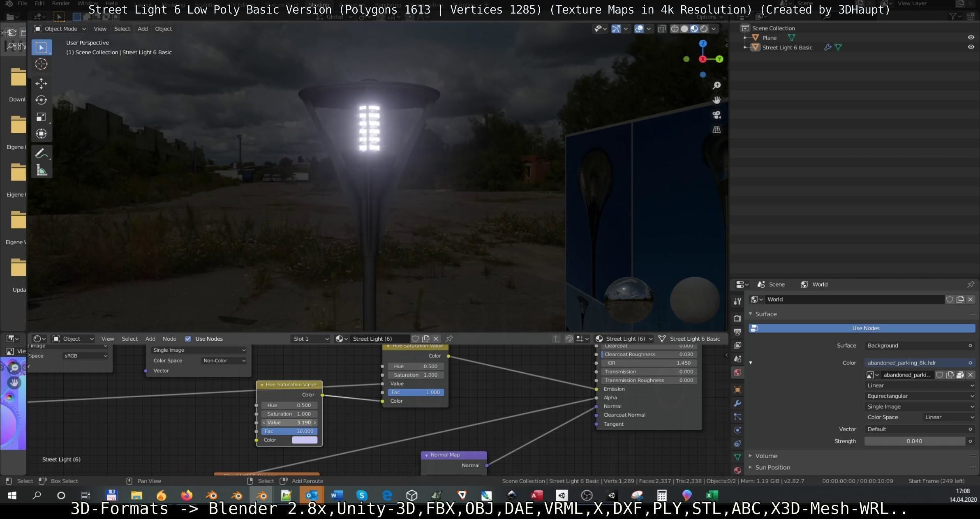Open the Particles properties tab

click(737, 417)
